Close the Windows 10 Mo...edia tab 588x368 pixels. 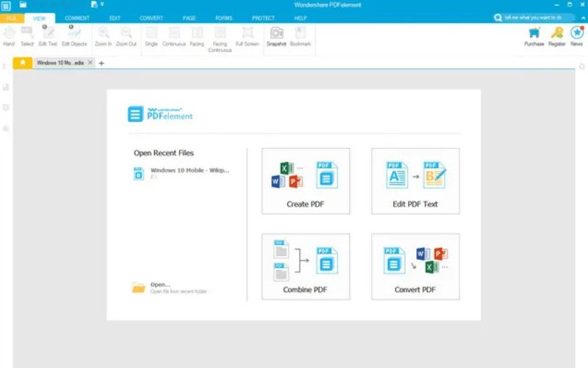click(x=90, y=63)
